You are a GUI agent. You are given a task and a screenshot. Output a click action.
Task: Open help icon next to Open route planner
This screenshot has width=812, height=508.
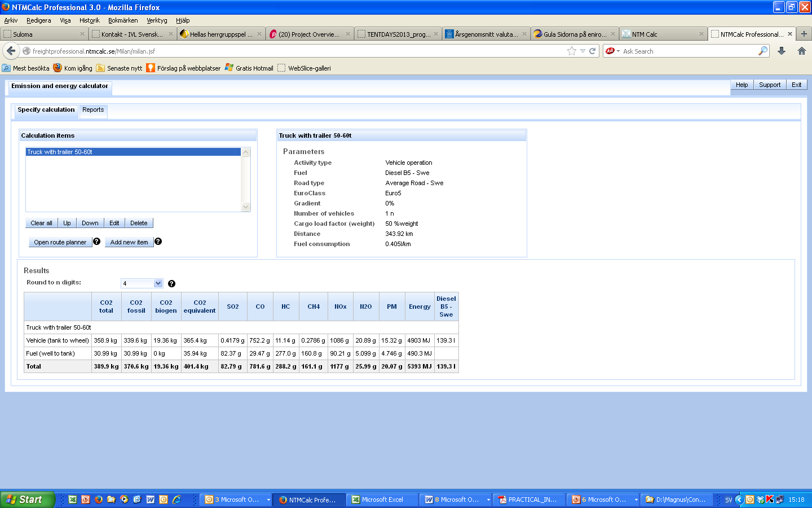[x=97, y=242]
